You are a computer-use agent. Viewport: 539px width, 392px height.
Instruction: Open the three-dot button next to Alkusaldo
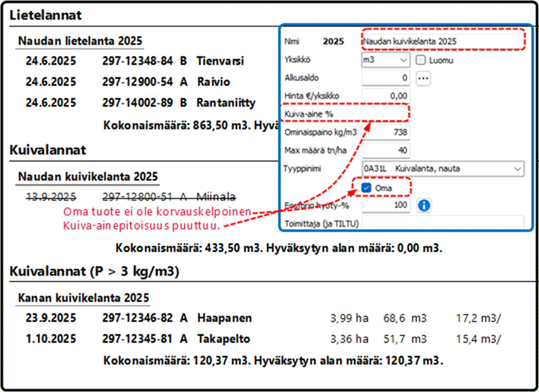pos(423,78)
